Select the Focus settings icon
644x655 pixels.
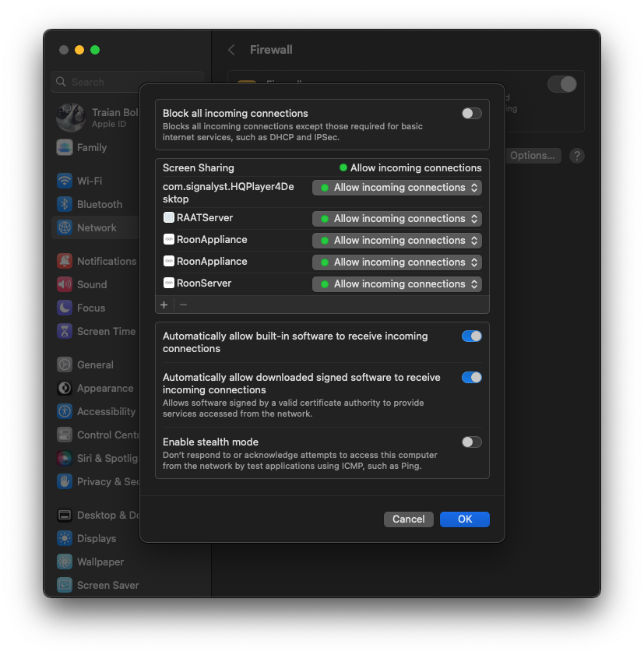[x=64, y=308]
